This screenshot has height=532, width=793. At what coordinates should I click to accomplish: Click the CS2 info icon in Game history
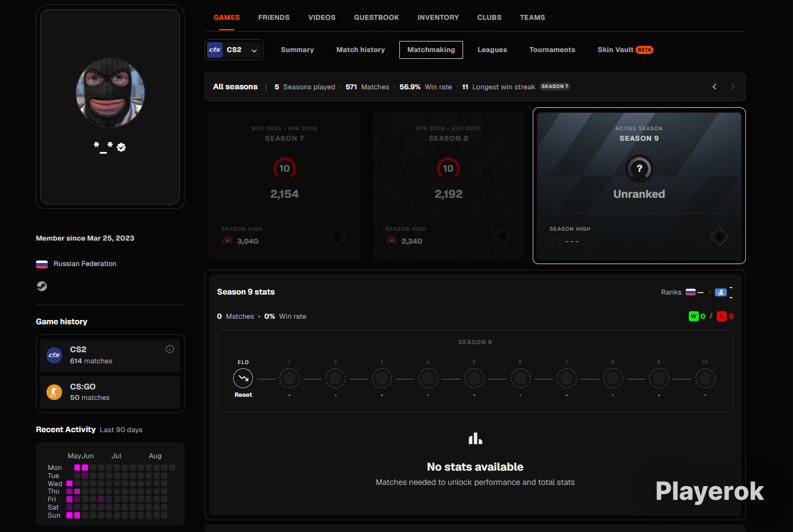click(x=170, y=349)
